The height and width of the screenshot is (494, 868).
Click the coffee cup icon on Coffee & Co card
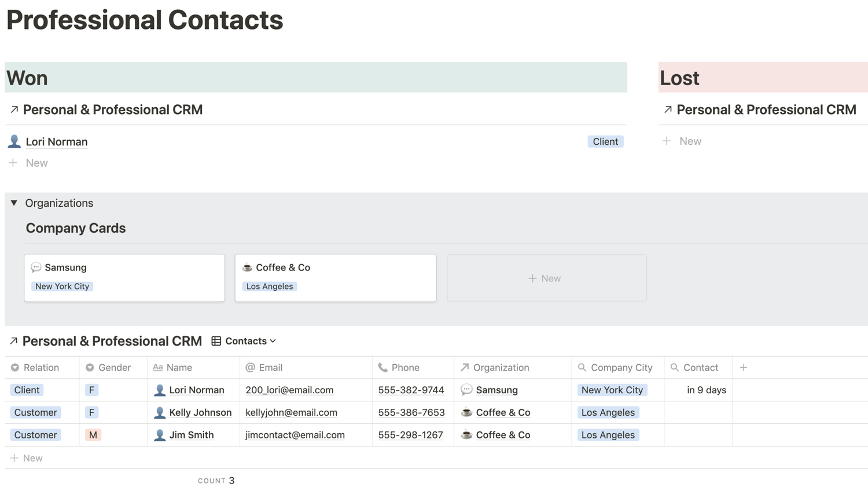pos(247,267)
